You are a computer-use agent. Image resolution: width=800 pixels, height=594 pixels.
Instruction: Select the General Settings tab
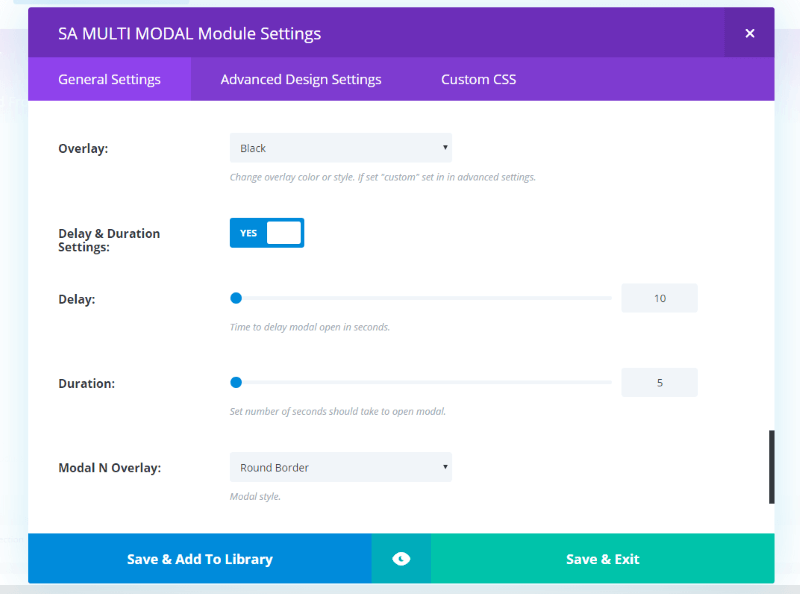click(109, 79)
